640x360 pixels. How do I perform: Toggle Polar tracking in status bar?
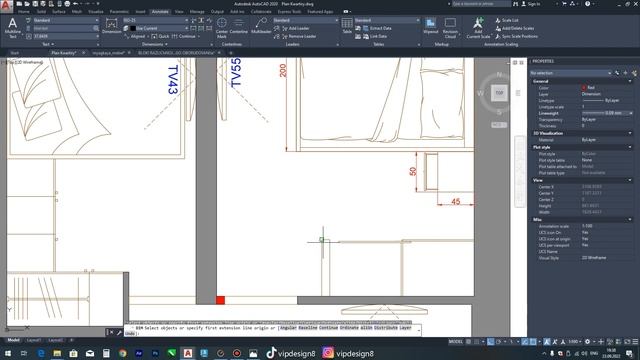click(x=498, y=342)
